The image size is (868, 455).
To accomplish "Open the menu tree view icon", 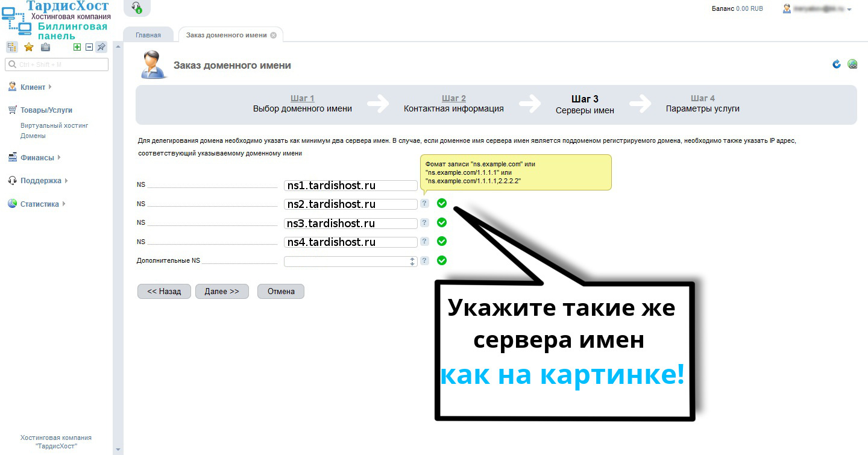I will pos(12,47).
